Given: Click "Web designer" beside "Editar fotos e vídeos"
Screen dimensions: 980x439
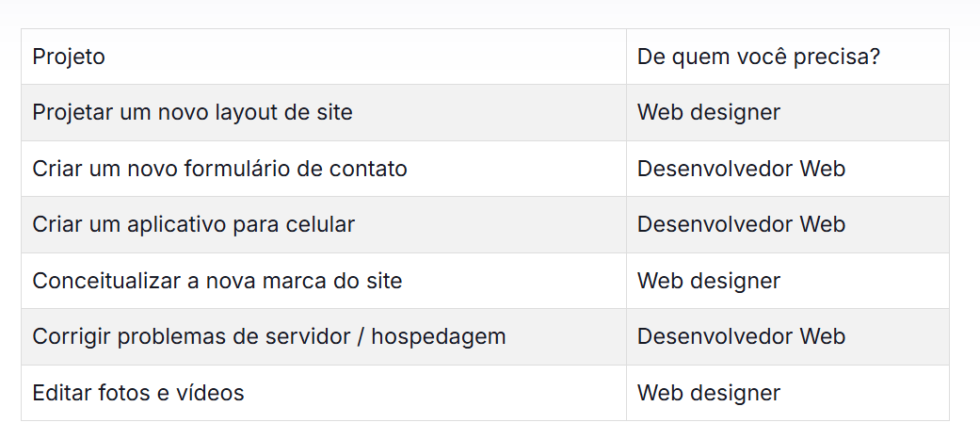Looking at the screenshot, I should tap(709, 393).
